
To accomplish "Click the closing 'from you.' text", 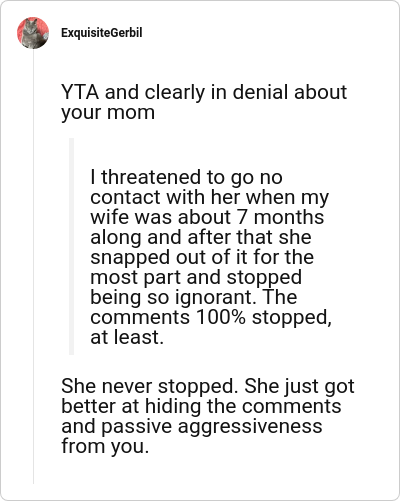I will 105,446.
